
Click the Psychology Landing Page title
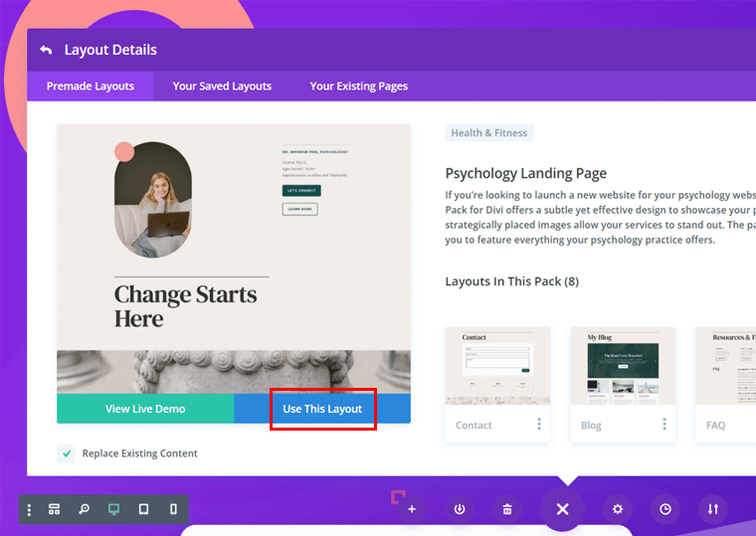click(x=525, y=173)
